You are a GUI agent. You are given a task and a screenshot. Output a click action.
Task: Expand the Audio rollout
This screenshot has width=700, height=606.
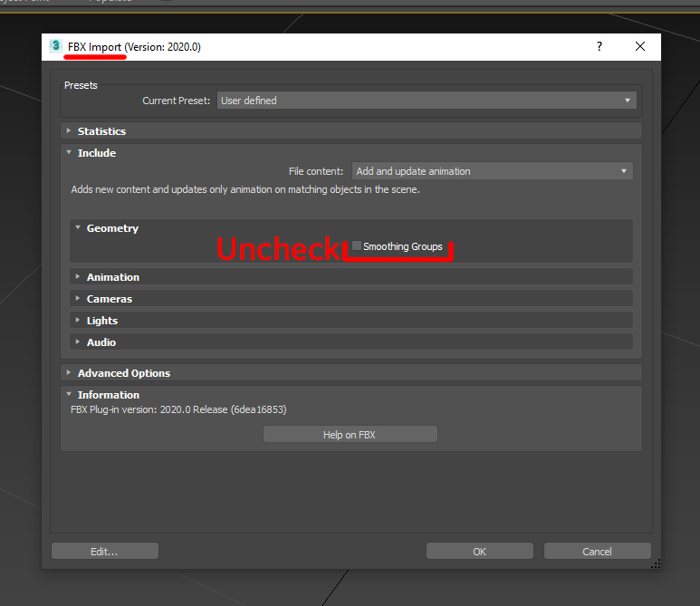350,342
